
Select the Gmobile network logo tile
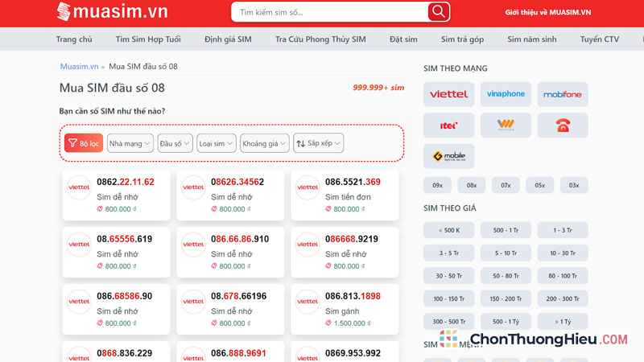tap(449, 156)
